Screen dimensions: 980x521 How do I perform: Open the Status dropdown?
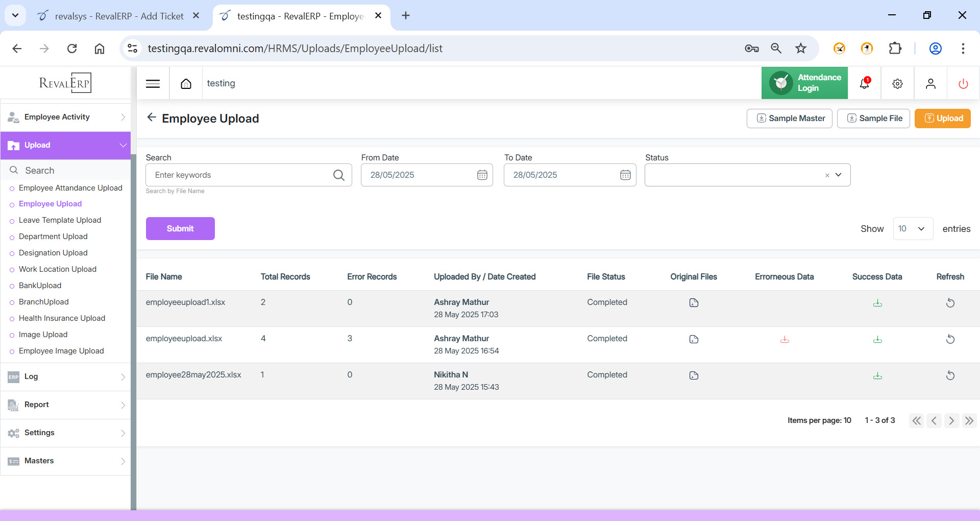pos(838,175)
